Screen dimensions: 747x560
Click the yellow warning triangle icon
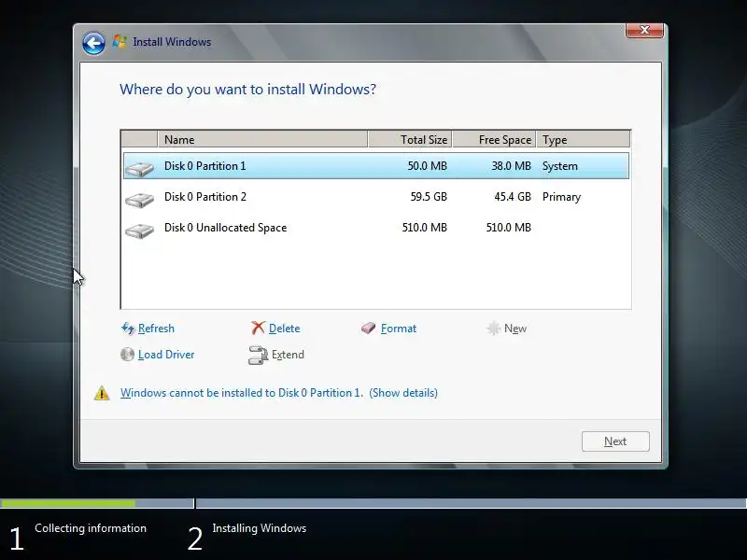[102, 393]
